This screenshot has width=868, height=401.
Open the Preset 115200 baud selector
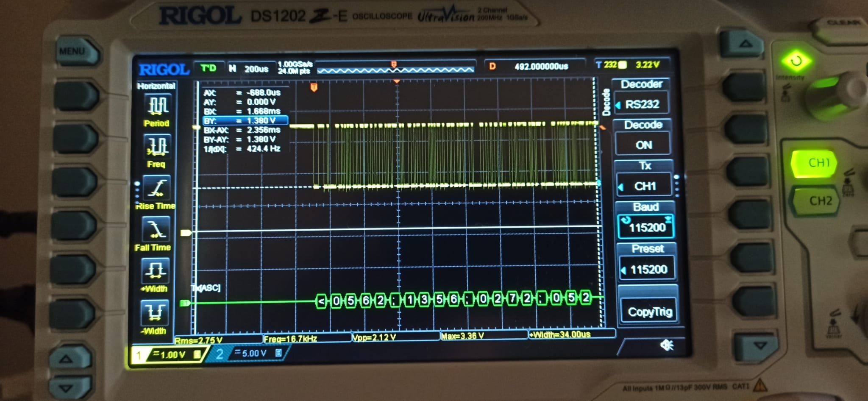coord(648,270)
